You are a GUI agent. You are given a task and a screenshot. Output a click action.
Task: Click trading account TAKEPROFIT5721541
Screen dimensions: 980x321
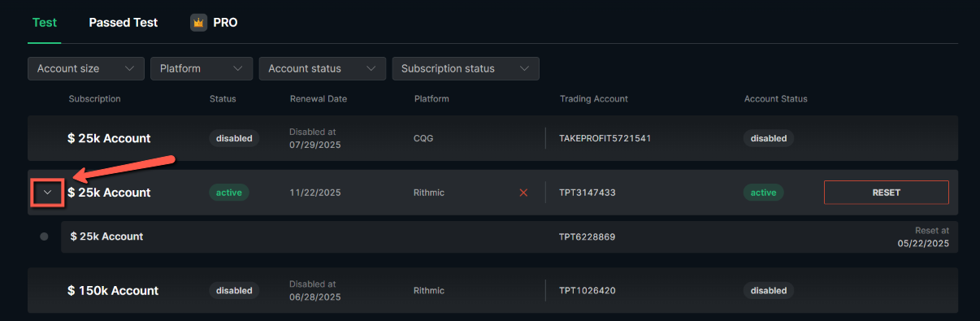click(x=605, y=138)
